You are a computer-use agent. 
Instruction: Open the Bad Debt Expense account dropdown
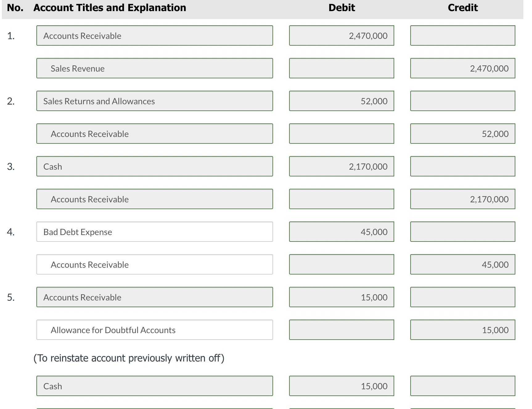(154, 232)
